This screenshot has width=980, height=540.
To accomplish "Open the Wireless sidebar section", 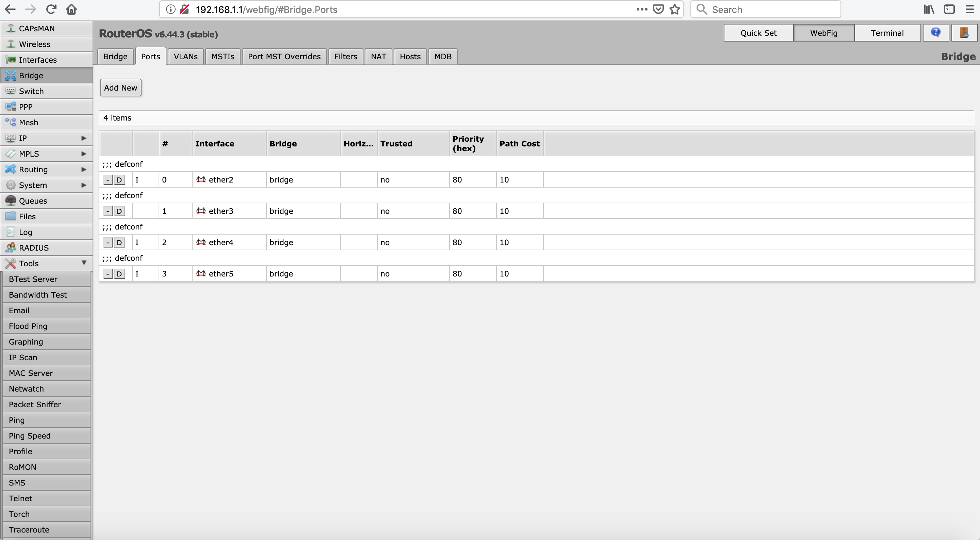I will [x=35, y=44].
